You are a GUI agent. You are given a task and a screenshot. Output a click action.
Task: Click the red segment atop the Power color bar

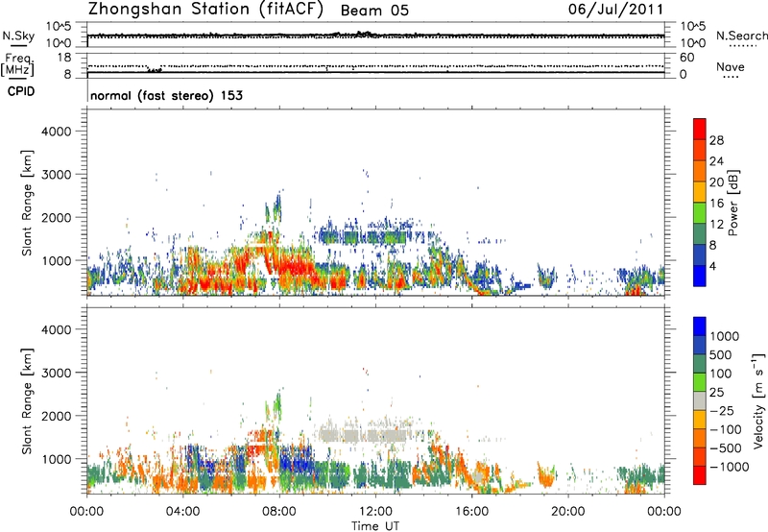(x=700, y=129)
